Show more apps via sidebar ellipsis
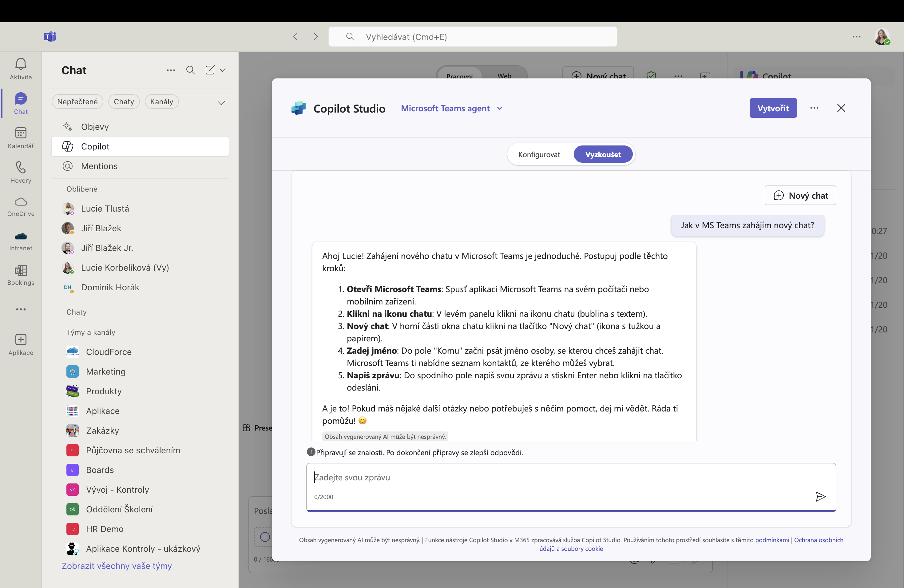 [x=21, y=309]
